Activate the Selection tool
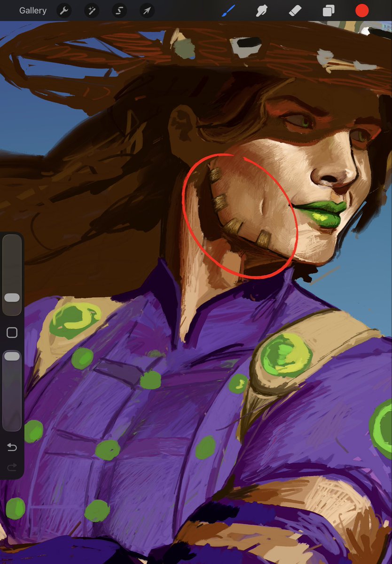392x564 pixels. tap(119, 11)
